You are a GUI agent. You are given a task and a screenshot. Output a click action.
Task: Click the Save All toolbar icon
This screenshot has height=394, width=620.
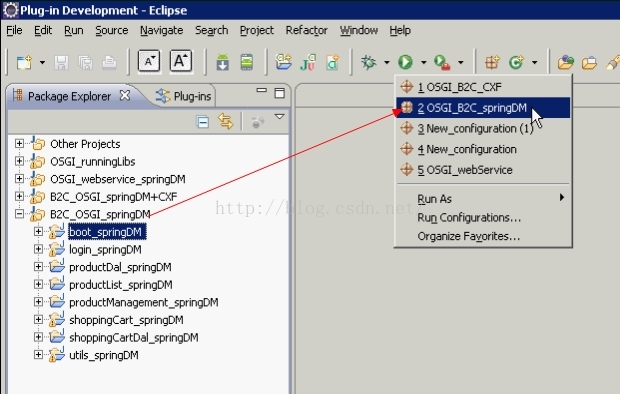(85, 63)
